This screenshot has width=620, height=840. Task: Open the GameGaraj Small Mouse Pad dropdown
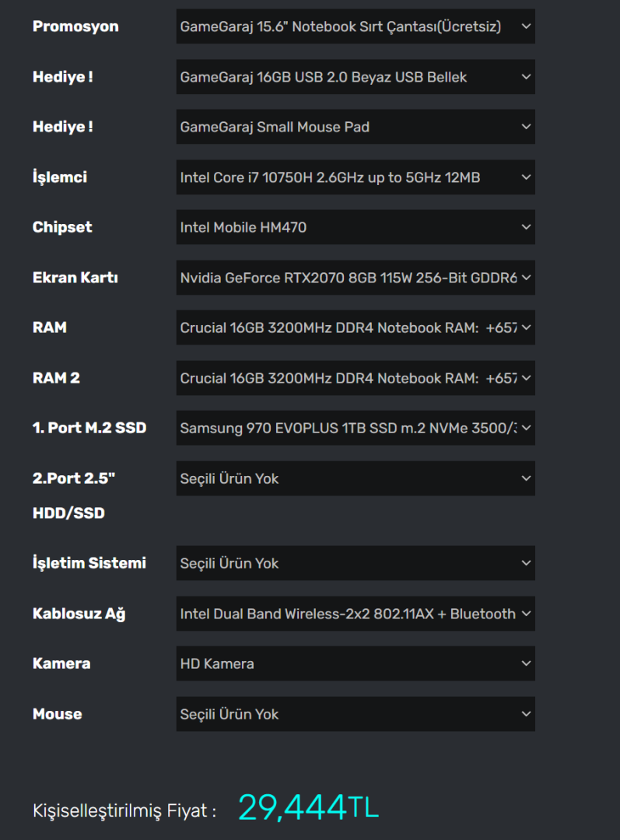pyautogui.click(x=355, y=127)
